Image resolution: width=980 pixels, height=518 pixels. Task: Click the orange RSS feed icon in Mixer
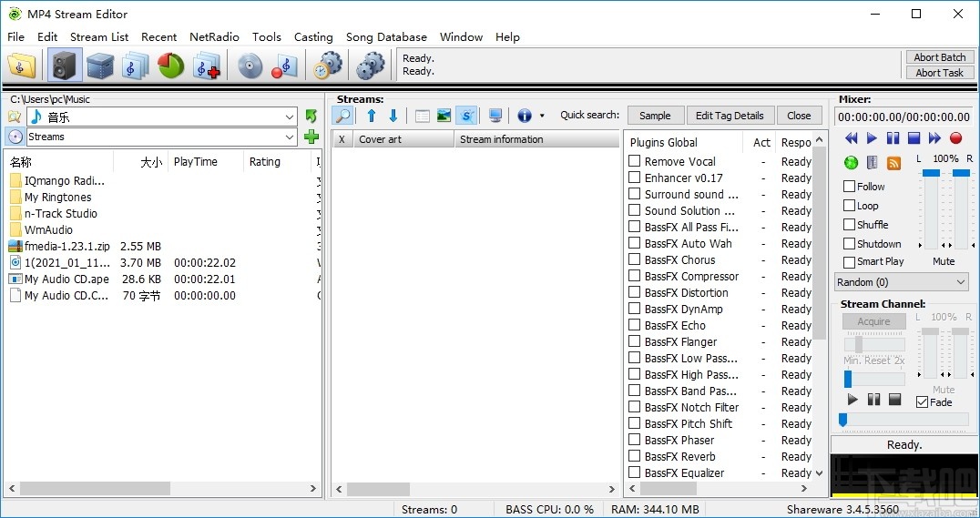(893, 163)
